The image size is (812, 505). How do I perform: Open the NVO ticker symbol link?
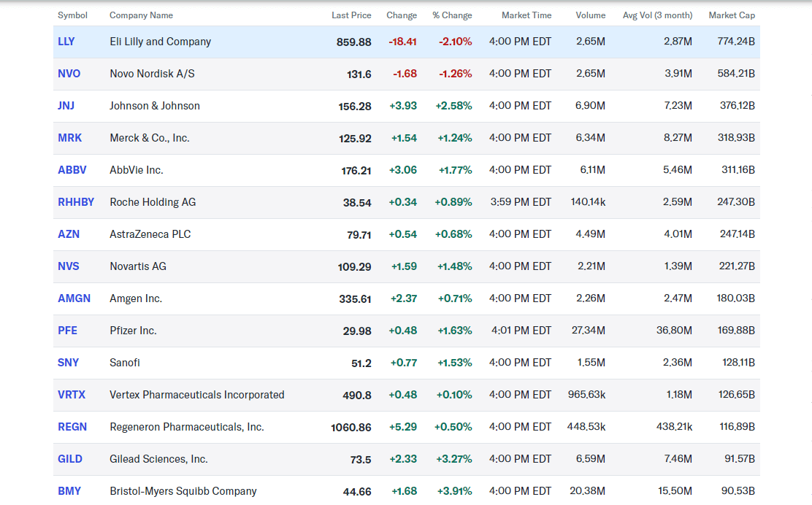coord(69,74)
